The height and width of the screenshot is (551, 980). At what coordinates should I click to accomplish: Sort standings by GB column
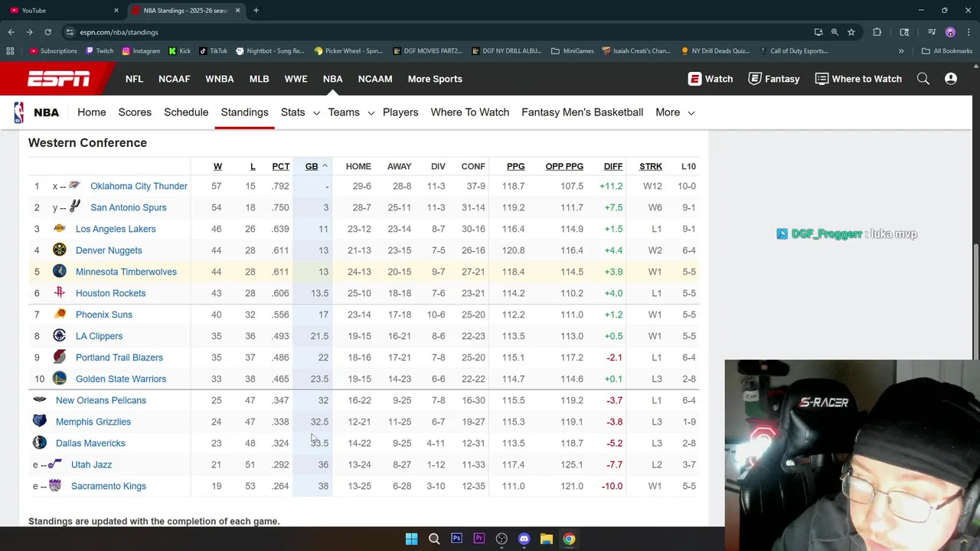pyautogui.click(x=312, y=166)
